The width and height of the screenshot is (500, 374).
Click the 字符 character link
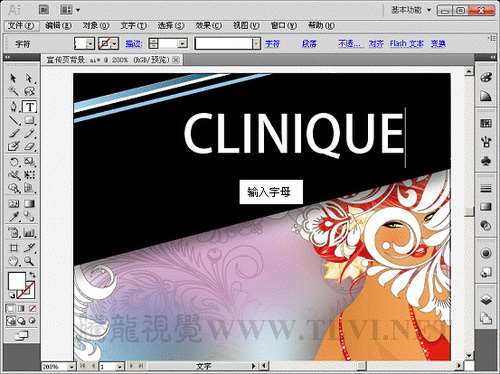tap(272, 44)
